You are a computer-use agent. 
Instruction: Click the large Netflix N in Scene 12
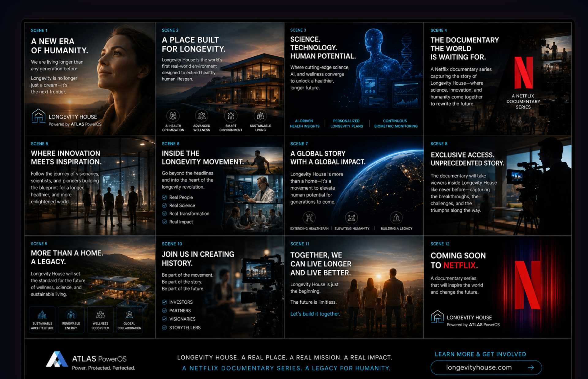(x=527, y=285)
